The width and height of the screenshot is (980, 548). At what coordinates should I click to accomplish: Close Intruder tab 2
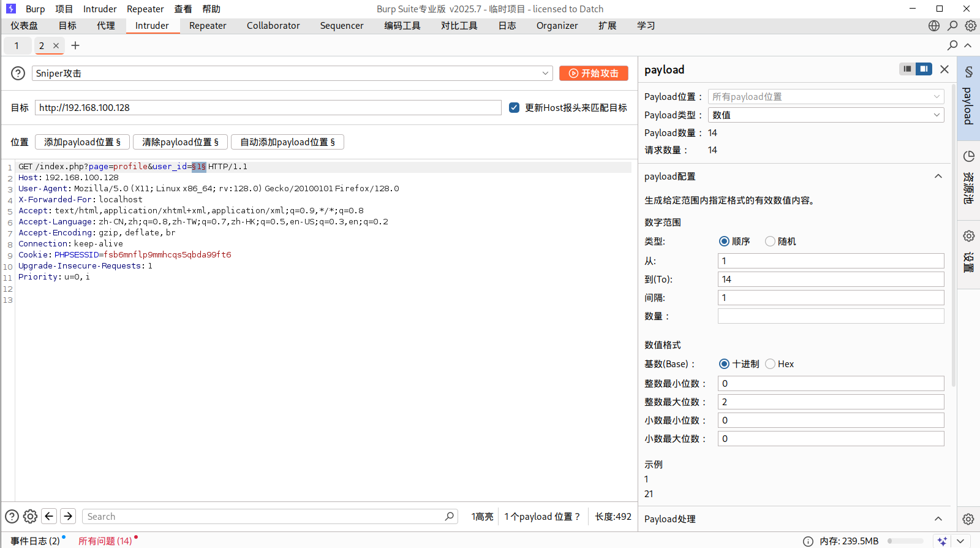(x=56, y=45)
